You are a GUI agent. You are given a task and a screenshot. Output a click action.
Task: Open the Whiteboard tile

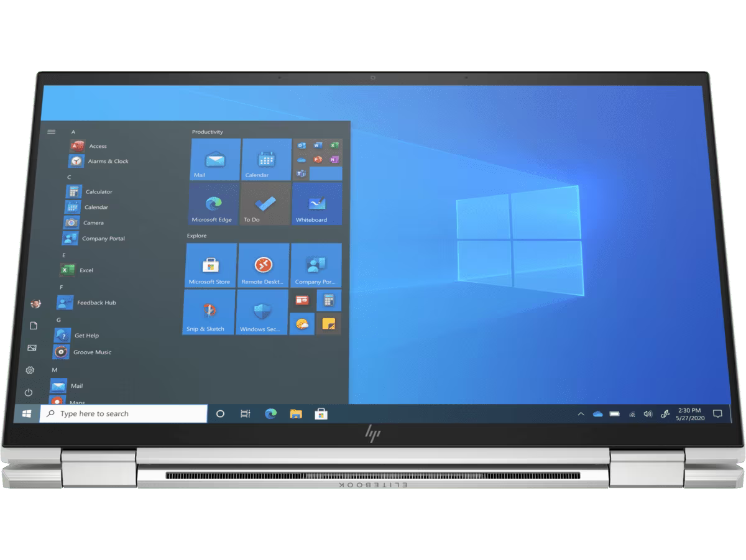click(317, 203)
